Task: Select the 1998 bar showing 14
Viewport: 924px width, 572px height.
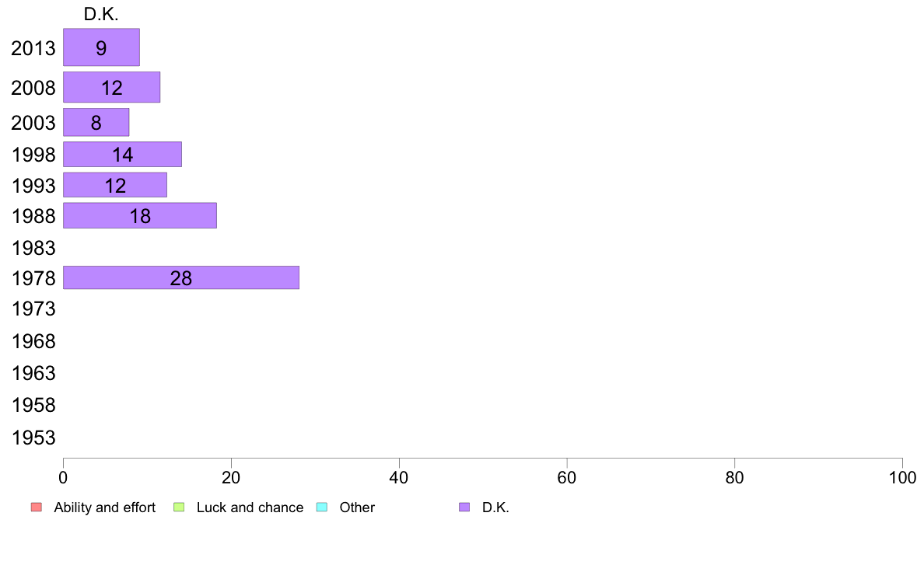Action: [x=123, y=155]
